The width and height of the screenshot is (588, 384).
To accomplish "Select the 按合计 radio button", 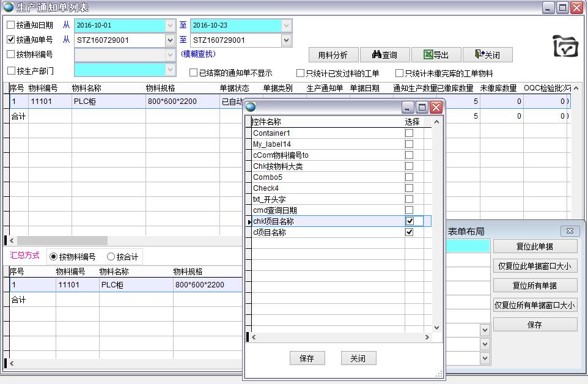I will [111, 257].
